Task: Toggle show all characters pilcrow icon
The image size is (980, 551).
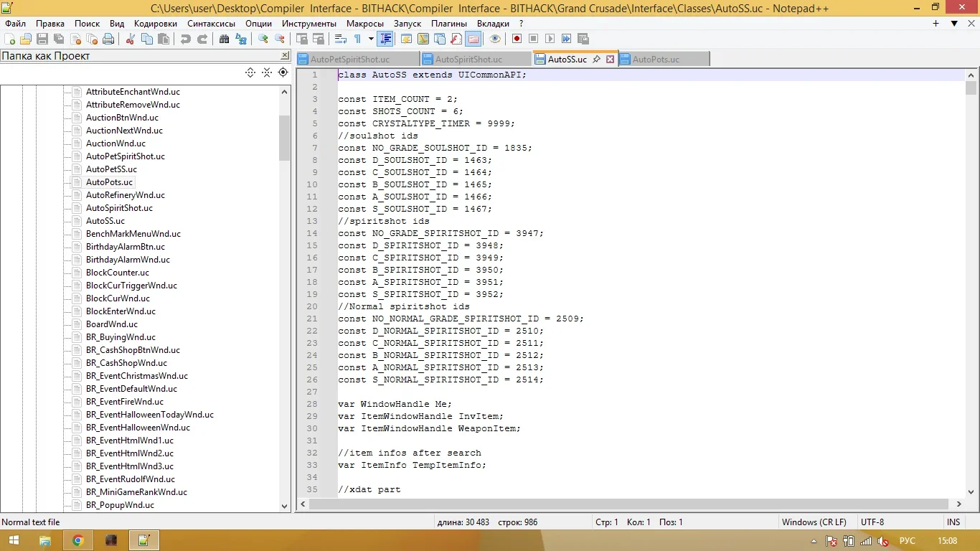Action: pyautogui.click(x=358, y=39)
